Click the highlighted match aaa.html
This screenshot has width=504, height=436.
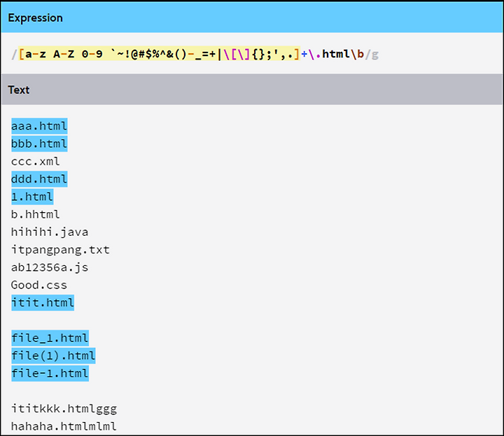[39, 126]
